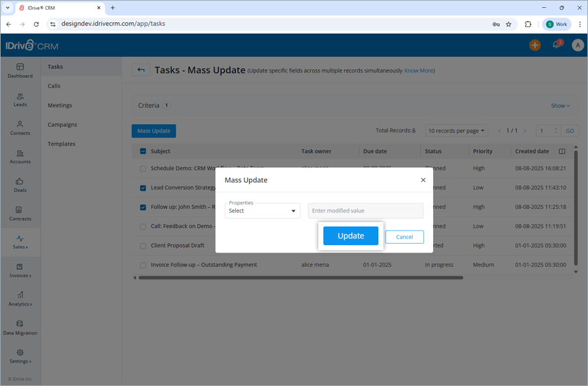Click the Update button in dialog
The width and height of the screenshot is (588, 386).
[x=351, y=236]
